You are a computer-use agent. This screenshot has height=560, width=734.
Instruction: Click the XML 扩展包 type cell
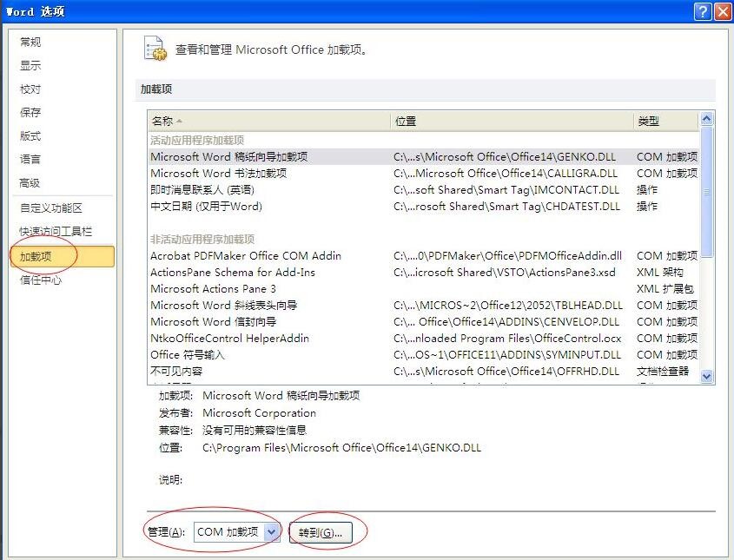pos(665,288)
